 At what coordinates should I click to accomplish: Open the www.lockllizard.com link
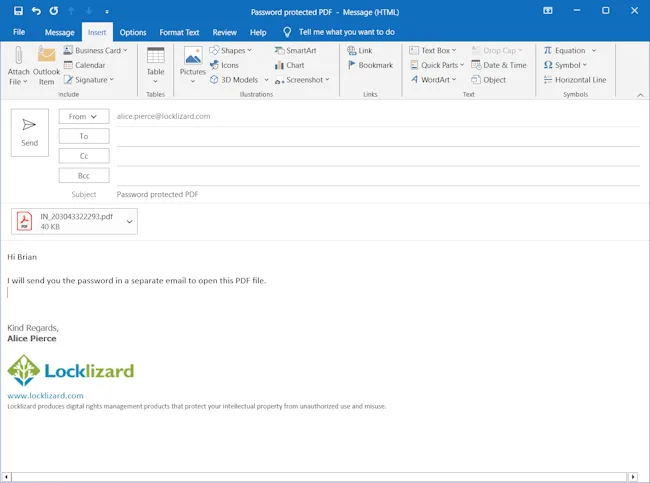pyautogui.click(x=45, y=396)
